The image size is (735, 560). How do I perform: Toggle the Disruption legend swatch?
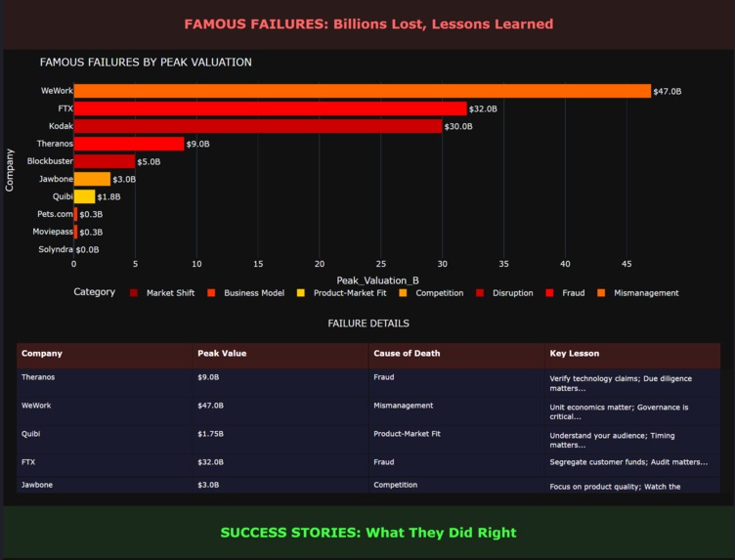[x=480, y=293]
